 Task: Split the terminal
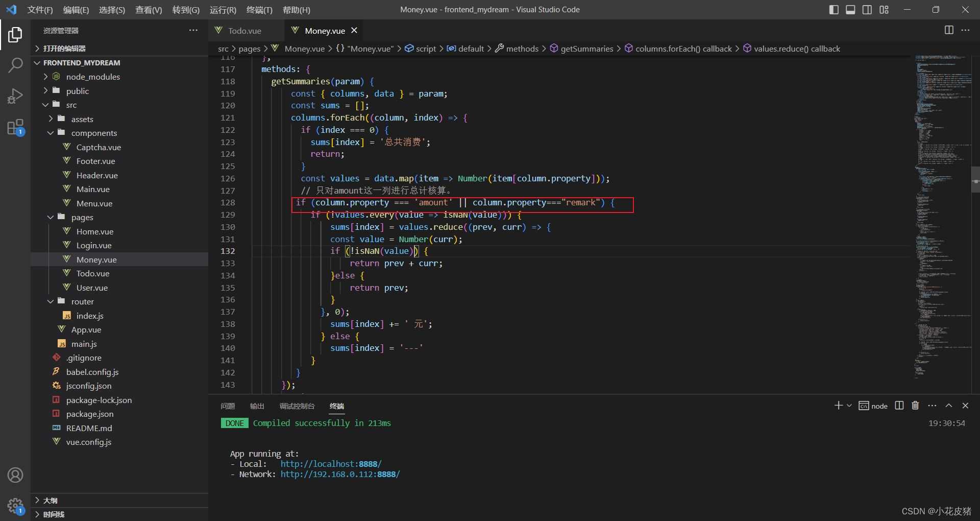899,406
